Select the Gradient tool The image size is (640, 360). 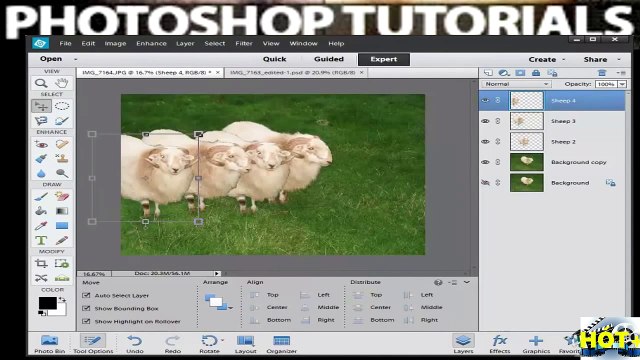[x=62, y=211]
